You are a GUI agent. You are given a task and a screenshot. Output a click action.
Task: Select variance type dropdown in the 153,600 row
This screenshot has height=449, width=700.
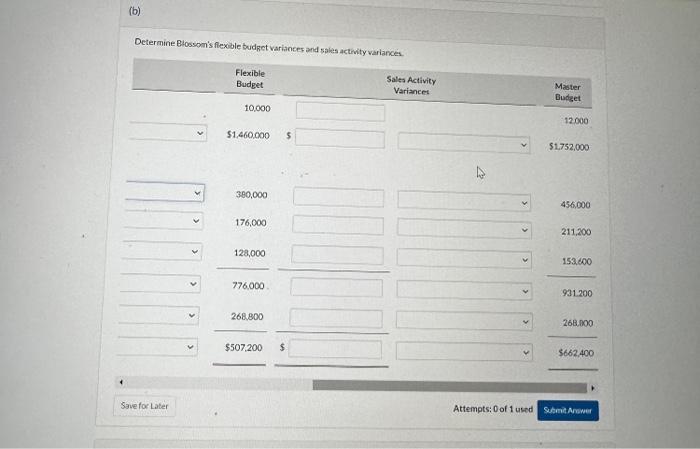click(x=464, y=259)
